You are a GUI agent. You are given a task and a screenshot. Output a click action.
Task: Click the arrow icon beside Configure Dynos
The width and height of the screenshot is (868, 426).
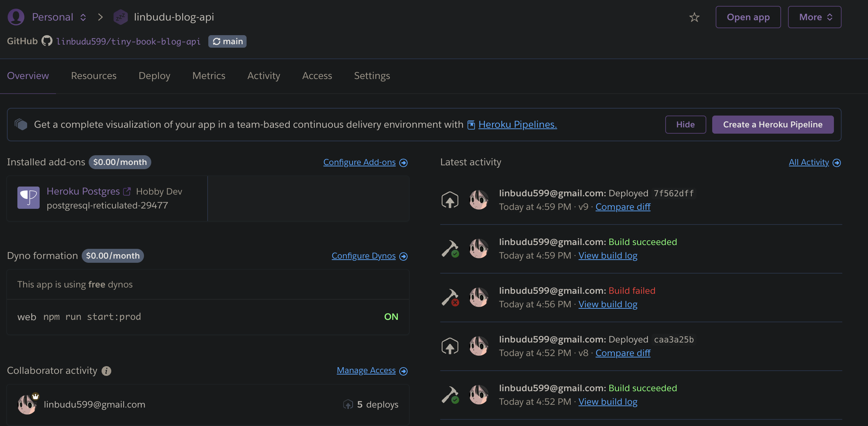pyautogui.click(x=403, y=256)
